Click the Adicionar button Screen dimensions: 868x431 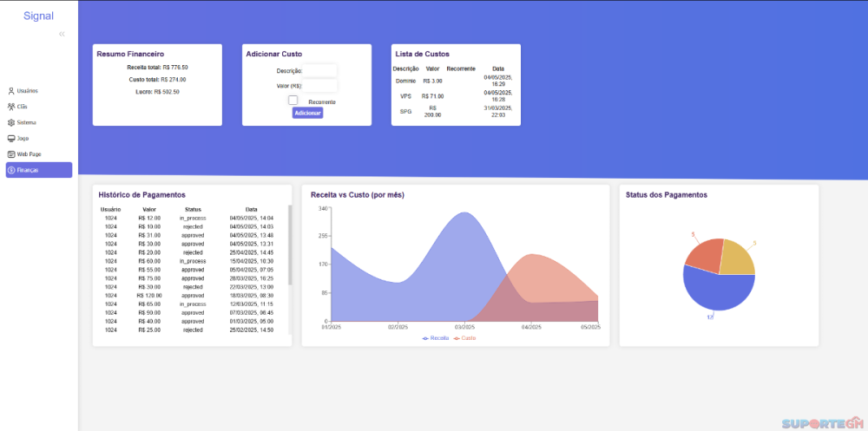[307, 113]
